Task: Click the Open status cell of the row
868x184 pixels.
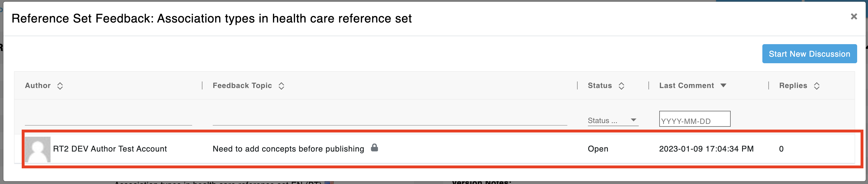Action: [x=598, y=149]
